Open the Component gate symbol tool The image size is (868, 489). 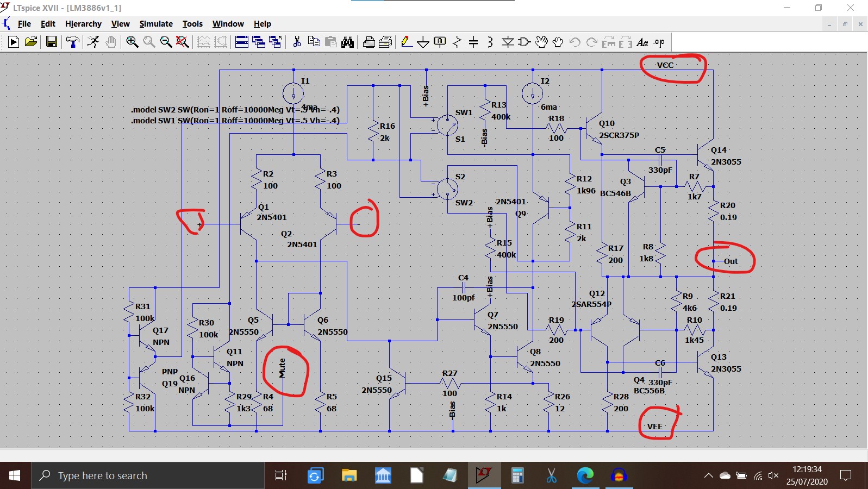524,42
